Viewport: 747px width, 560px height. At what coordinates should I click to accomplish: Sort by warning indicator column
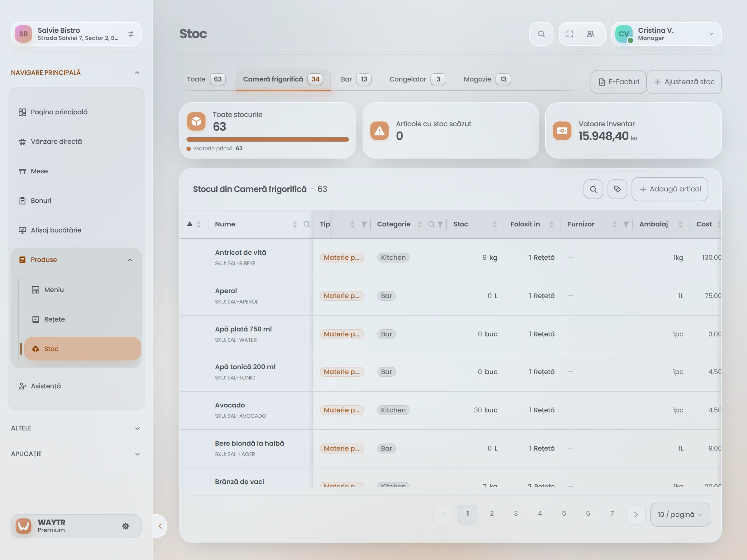[199, 224]
